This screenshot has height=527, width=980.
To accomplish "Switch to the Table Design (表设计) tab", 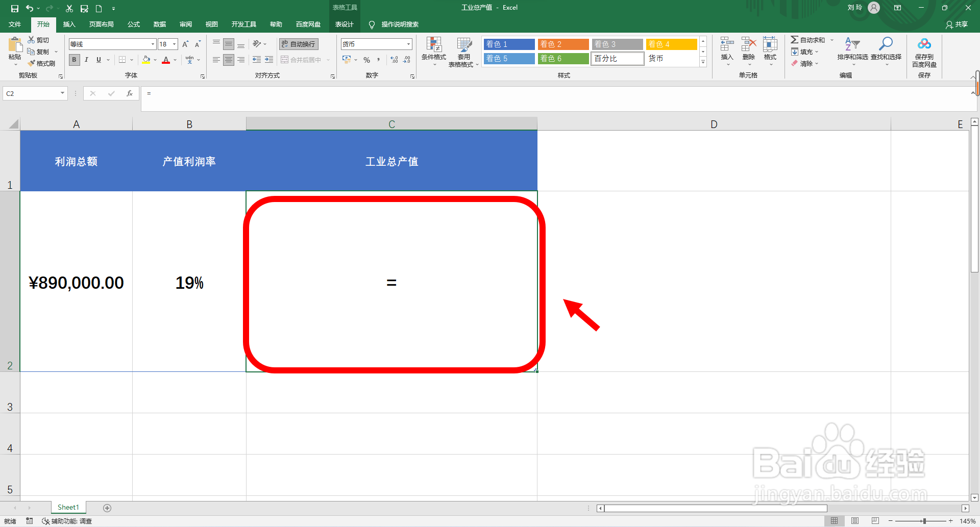I will [344, 24].
